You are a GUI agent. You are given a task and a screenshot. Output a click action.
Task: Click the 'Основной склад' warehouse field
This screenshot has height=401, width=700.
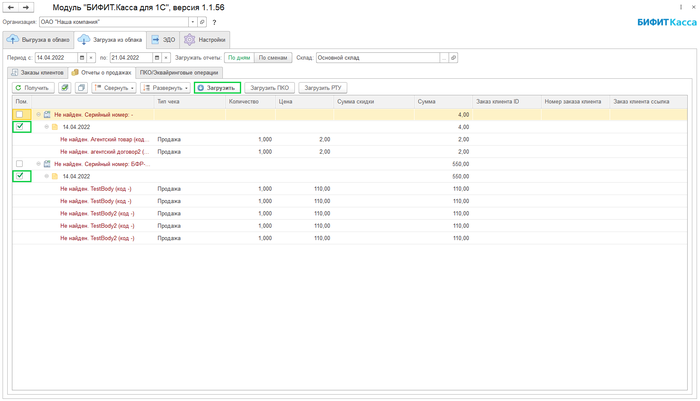pyautogui.click(x=378, y=58)
